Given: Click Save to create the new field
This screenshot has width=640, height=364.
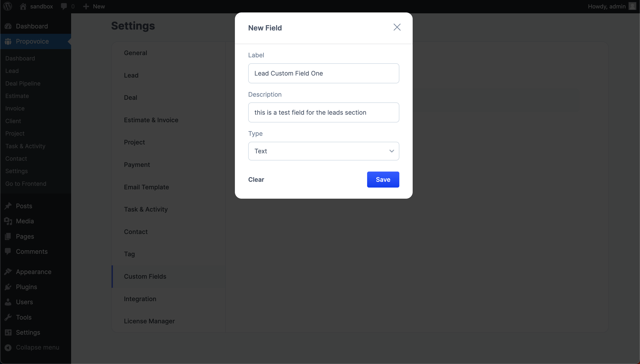Looking at the screenshot, I should coord(383,179).
